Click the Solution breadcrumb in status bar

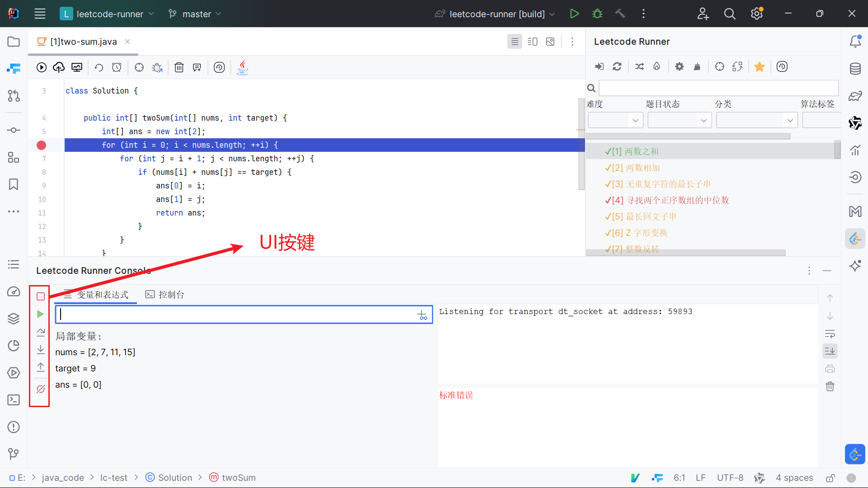(x=169, y=478)
